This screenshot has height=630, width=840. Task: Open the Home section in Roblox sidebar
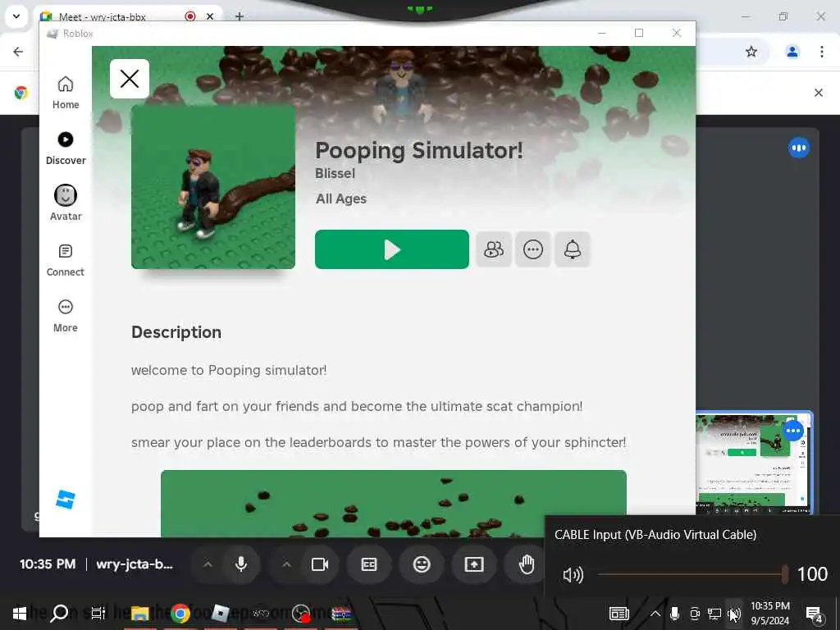(66, 93)
